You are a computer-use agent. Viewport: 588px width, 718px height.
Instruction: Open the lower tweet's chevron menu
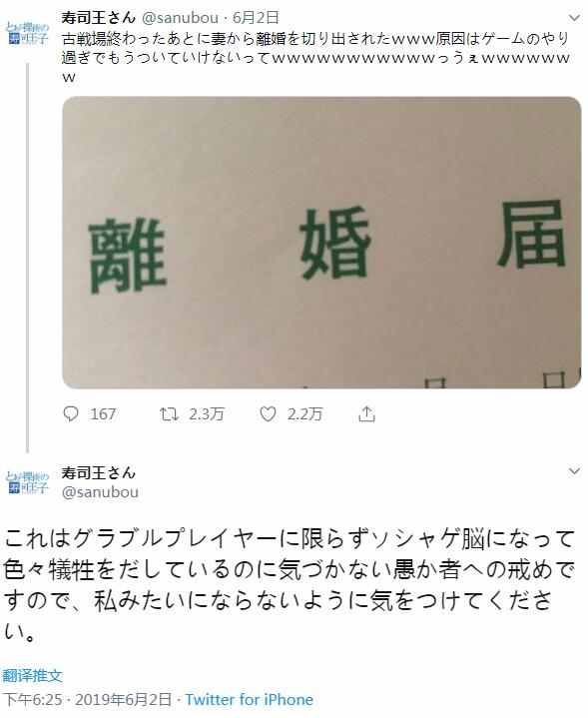coord(574,471)
